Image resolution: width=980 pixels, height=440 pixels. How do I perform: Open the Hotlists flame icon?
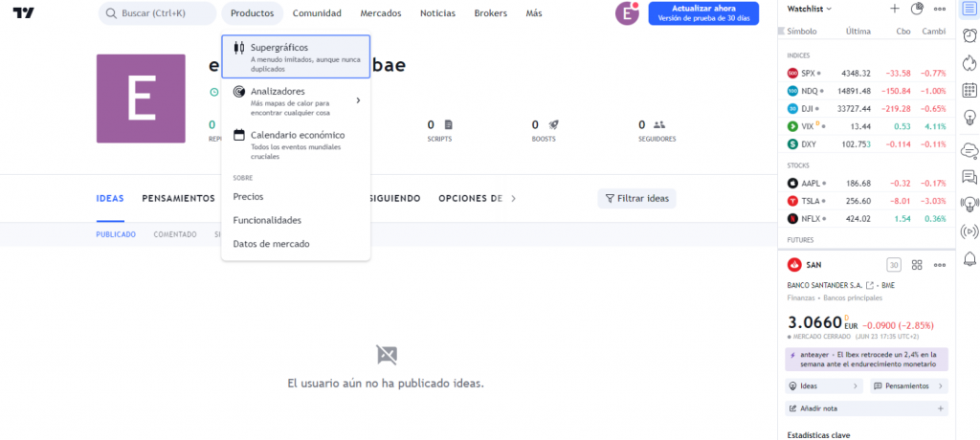click(969, 63)
